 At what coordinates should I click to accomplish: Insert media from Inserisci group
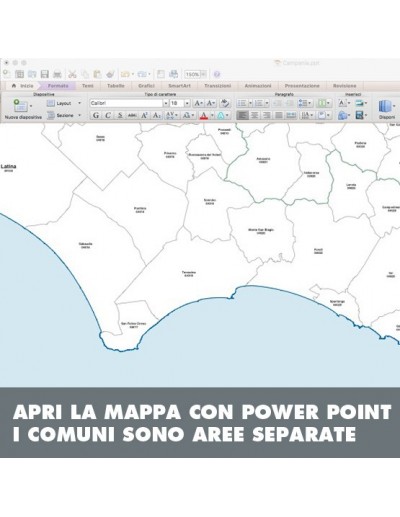[359, 115]
